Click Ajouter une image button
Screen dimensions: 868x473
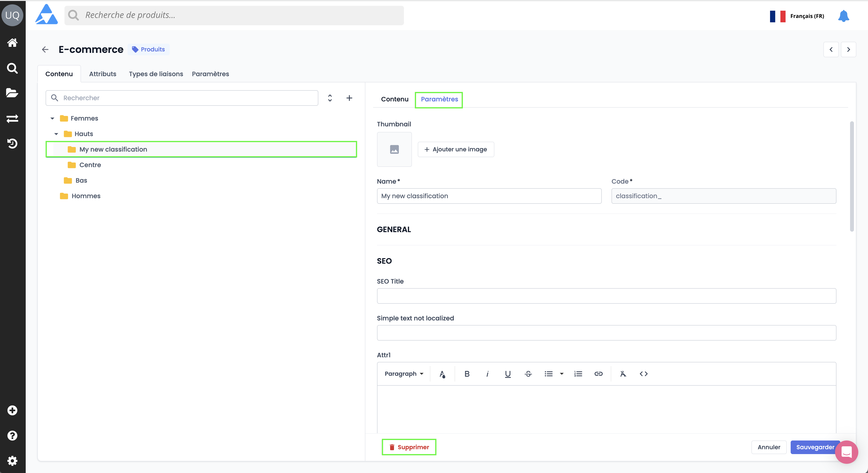(456, 149)
